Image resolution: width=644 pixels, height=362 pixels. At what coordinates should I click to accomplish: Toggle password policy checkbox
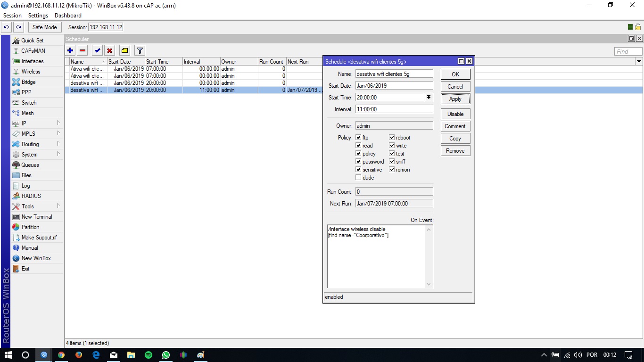(358, 162)
